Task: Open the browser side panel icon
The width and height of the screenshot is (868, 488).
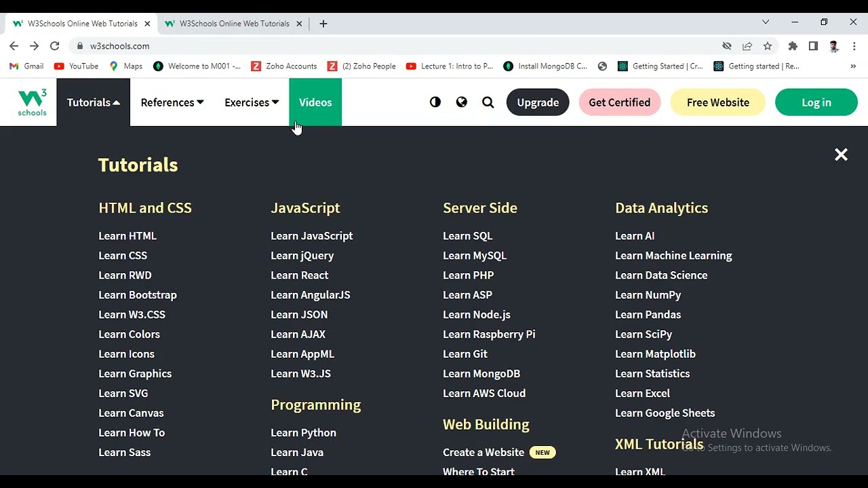Action: [813, 46]
